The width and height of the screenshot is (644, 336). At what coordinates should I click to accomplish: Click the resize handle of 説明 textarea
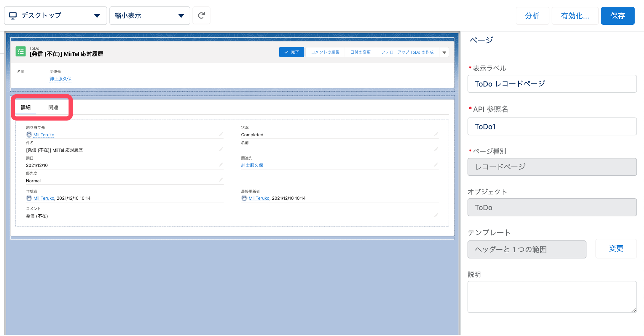[634, 310]
